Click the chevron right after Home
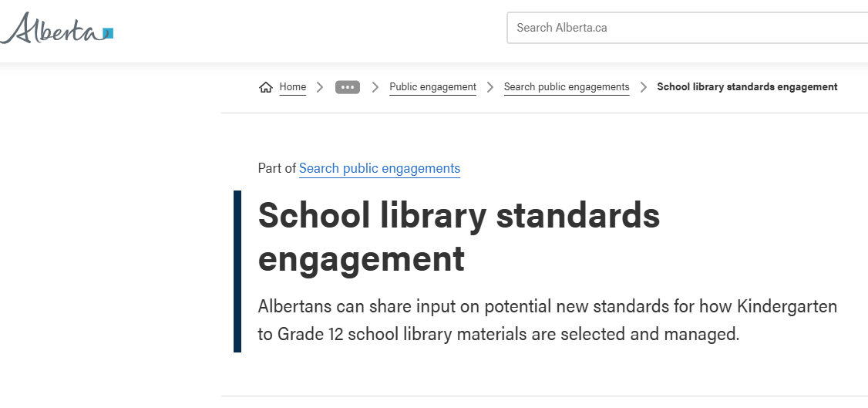This screenshot has height=408, width=868. point(319,87)
